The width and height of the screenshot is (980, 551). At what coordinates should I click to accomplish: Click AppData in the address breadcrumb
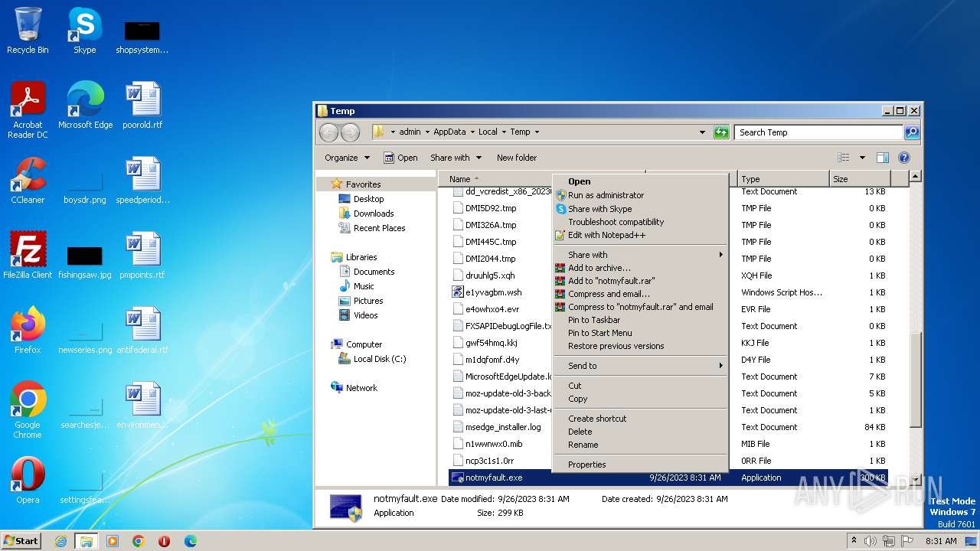449,132
